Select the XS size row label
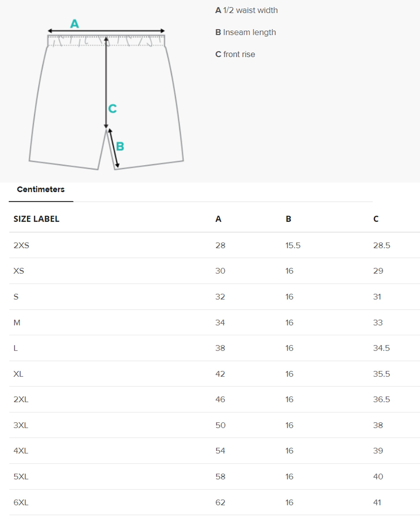Viewport: 420px width, 529px height. pyautogui.click(x=19, y=271)
